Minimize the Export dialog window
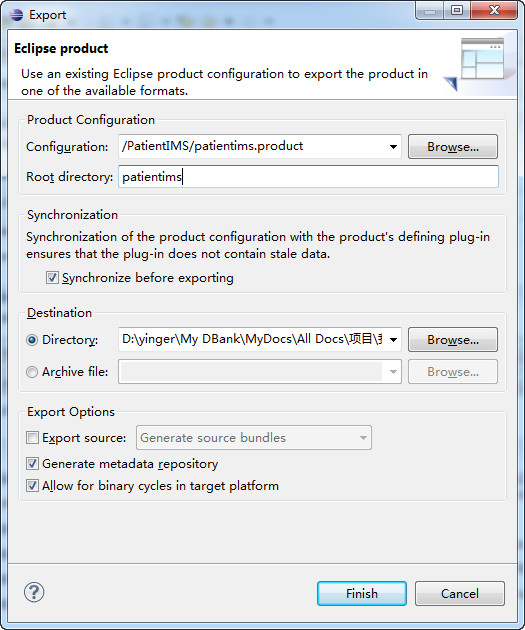Screen dimensions: 525x630 click(430, 10)
